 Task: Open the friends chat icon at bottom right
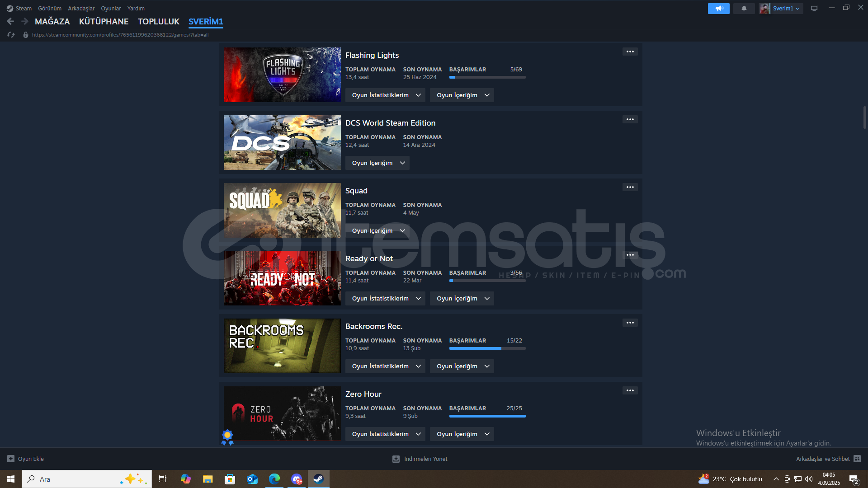(x=857, y=459)
